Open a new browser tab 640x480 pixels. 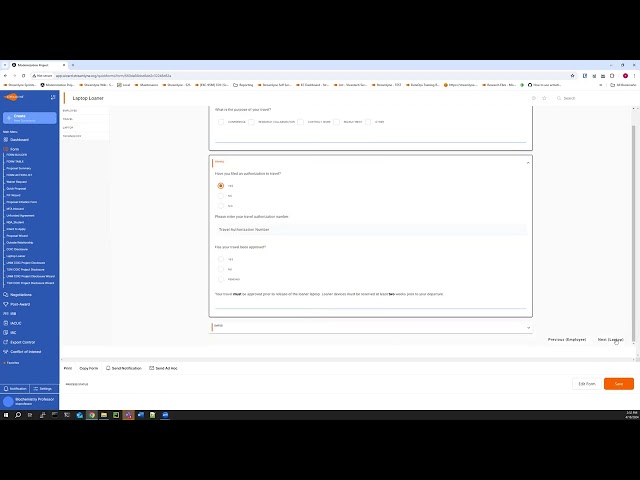(x=73, y=65)
